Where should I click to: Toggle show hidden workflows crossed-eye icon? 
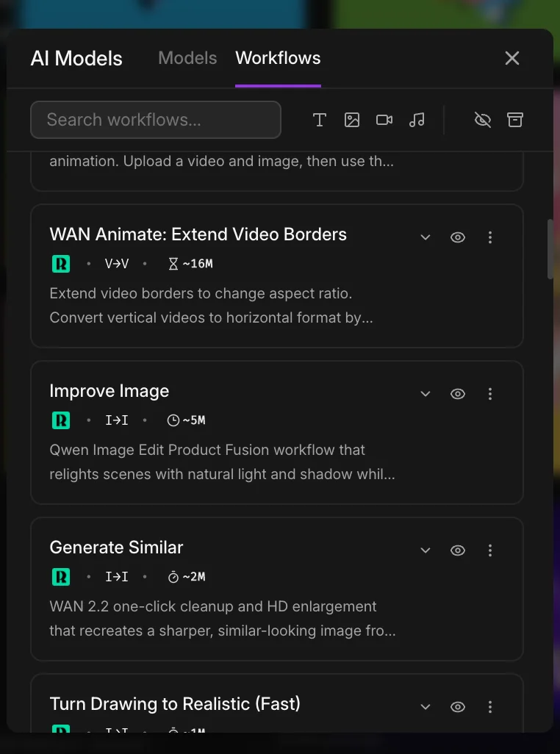point(483,120)
